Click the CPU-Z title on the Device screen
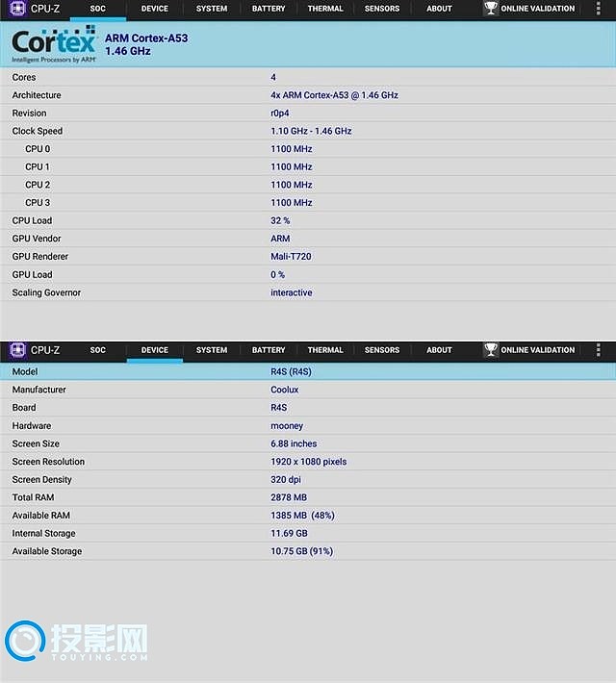616x683 pixels. click(45, 350)
